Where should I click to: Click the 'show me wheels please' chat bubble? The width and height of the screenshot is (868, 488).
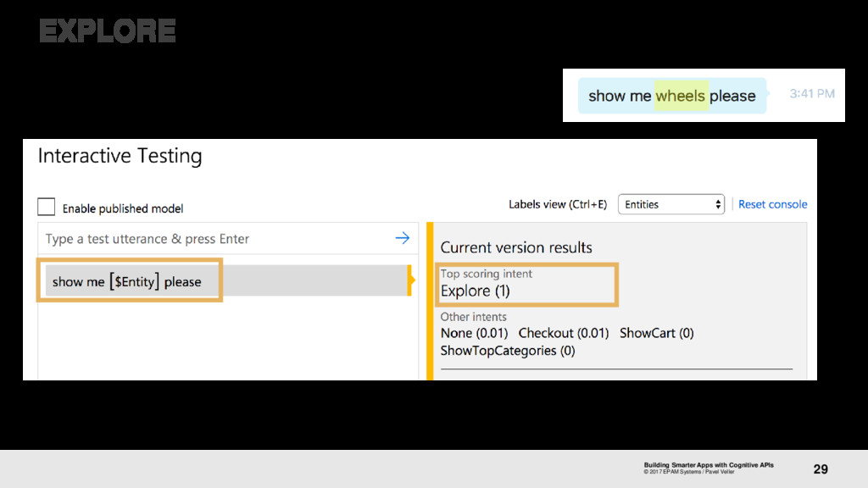click(672, 96)
